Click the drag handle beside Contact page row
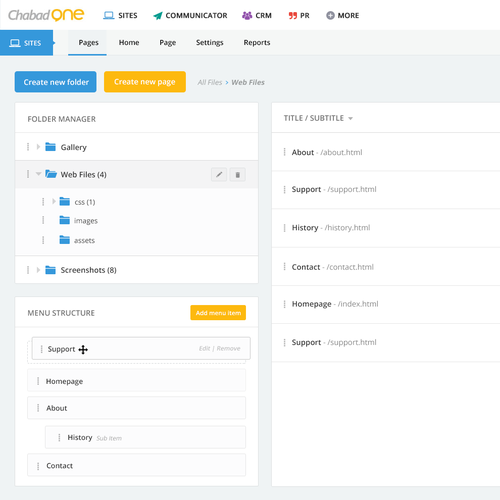The height and width of the screenshot is (500, 500). pyautogui.click(x=284, y=267)
